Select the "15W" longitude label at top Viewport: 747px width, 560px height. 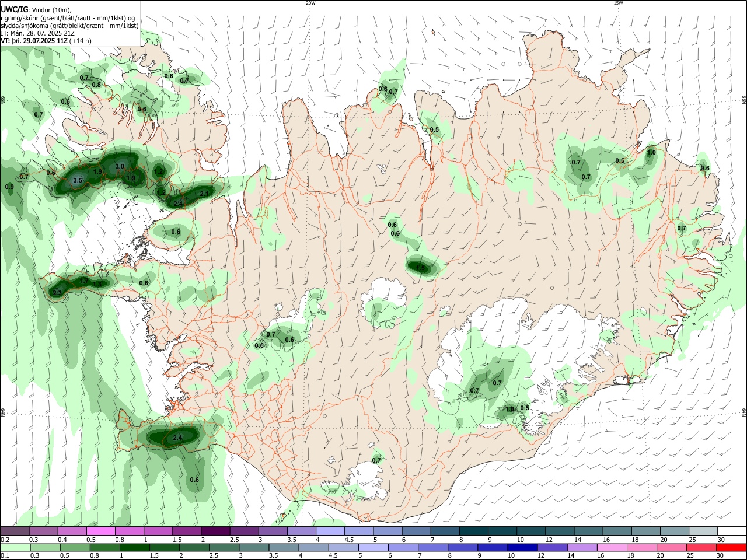[618, 3]
